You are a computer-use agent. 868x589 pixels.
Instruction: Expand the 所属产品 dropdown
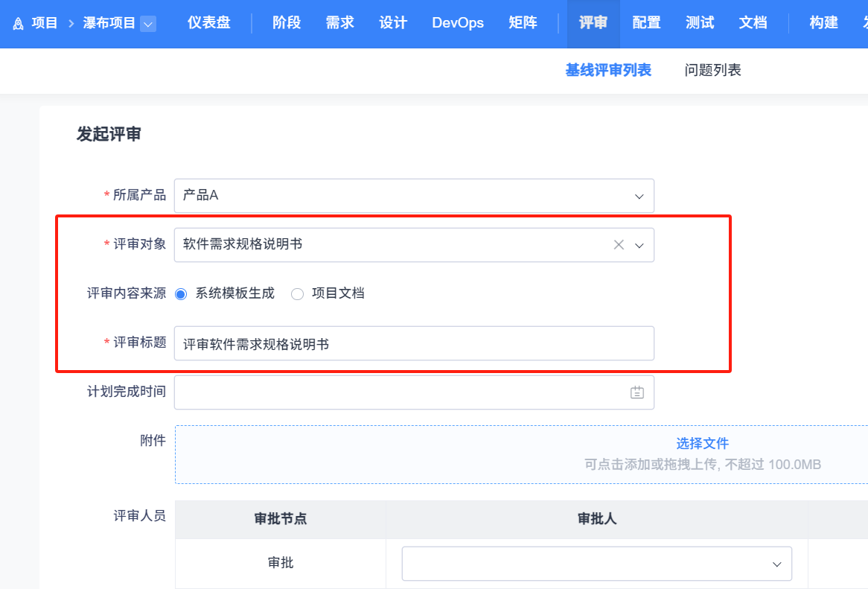638,196
